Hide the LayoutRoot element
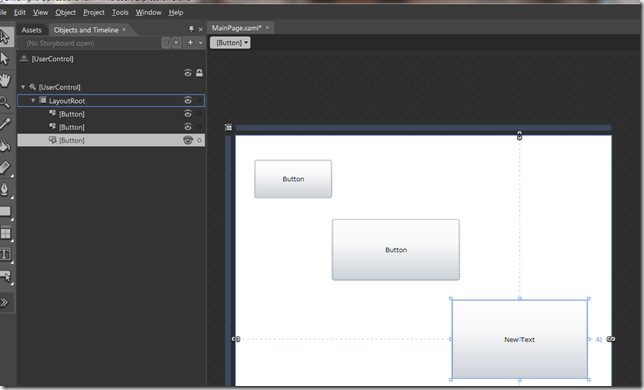The width and height of the screenshot is (644, 390). tap(188, 101)
